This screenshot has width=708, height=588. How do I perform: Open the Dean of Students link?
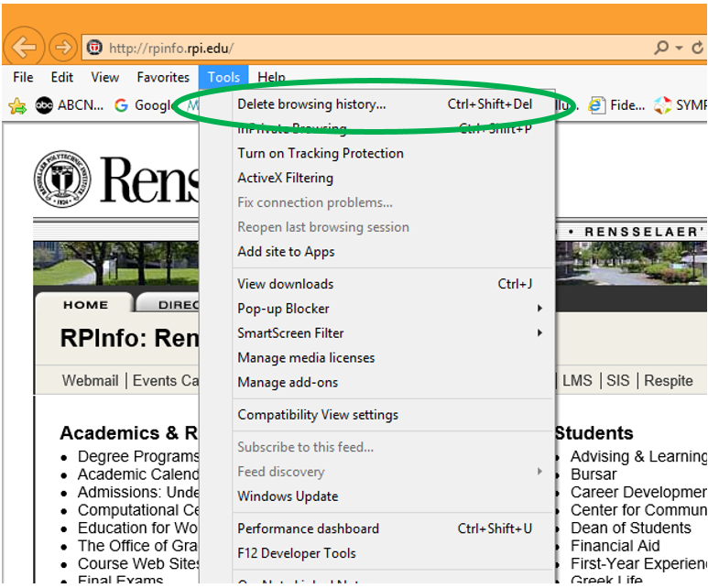click(631, 528)
